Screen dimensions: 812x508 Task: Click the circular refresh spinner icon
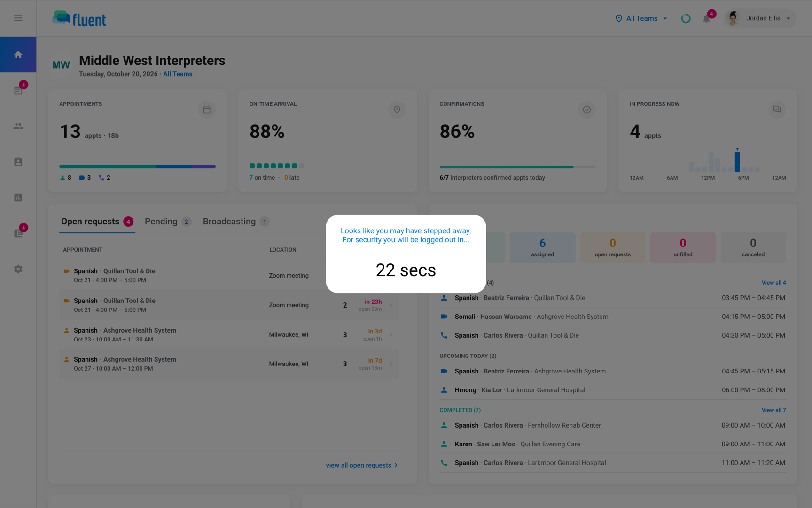pos(686,18)
